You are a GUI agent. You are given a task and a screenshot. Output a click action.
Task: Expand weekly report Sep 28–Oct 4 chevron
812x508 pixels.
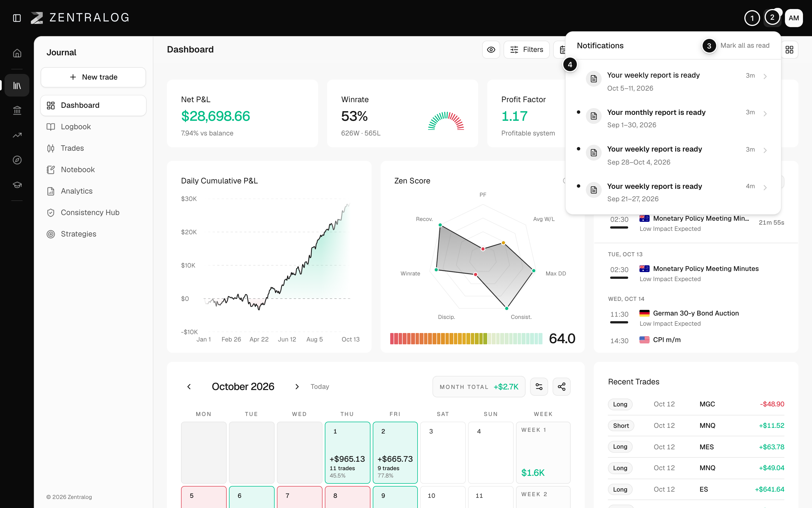(765, 150)
